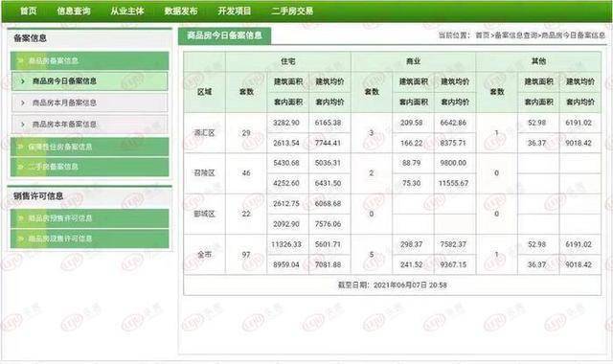The width and height of the screenshot is (613, 364).
Task: Click the citywide commercial price 7582.37
Action: point(453,244)
